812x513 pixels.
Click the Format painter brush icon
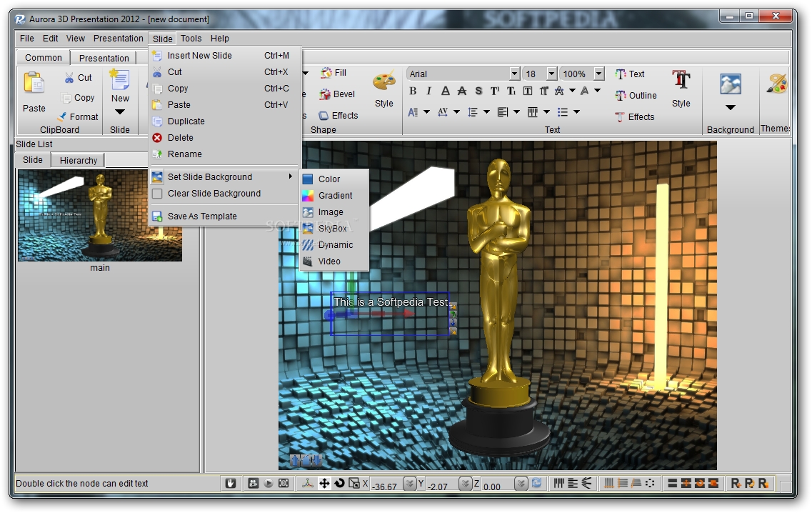pos(62,116)
